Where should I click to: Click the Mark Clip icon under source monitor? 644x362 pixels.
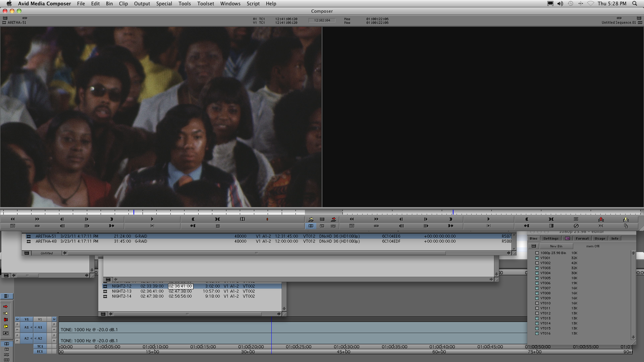click(217, 219)
